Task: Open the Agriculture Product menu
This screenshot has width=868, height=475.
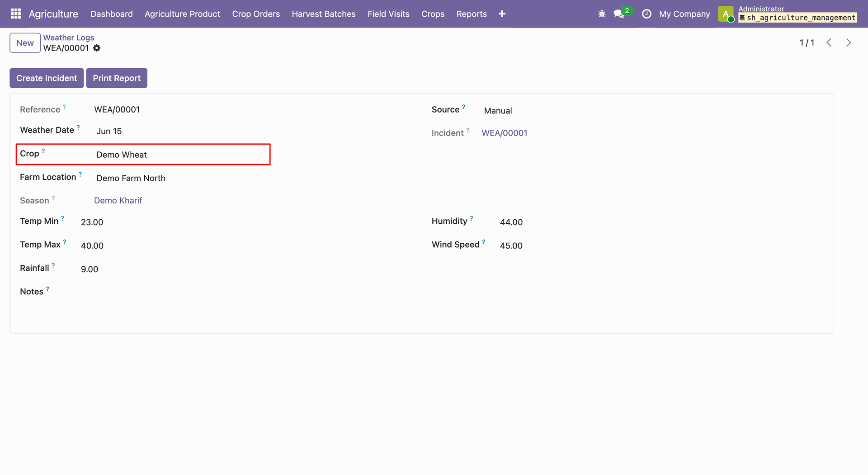Action: (x=183, y=14)
